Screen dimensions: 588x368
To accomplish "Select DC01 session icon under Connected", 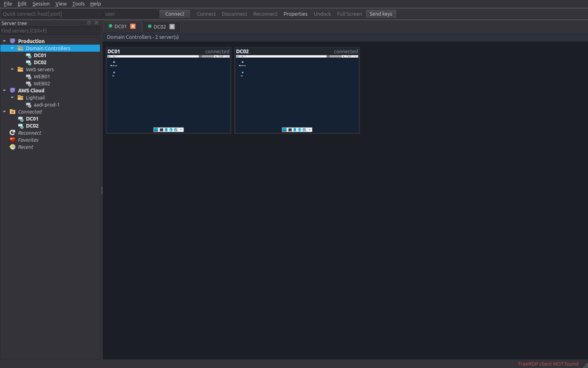I will [x=20, y=119].
